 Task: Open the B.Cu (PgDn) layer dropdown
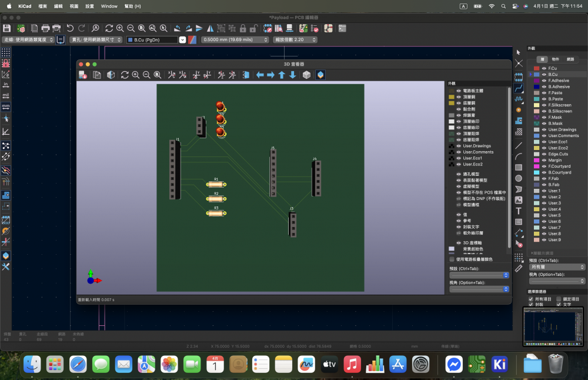[x=182, y=39]
